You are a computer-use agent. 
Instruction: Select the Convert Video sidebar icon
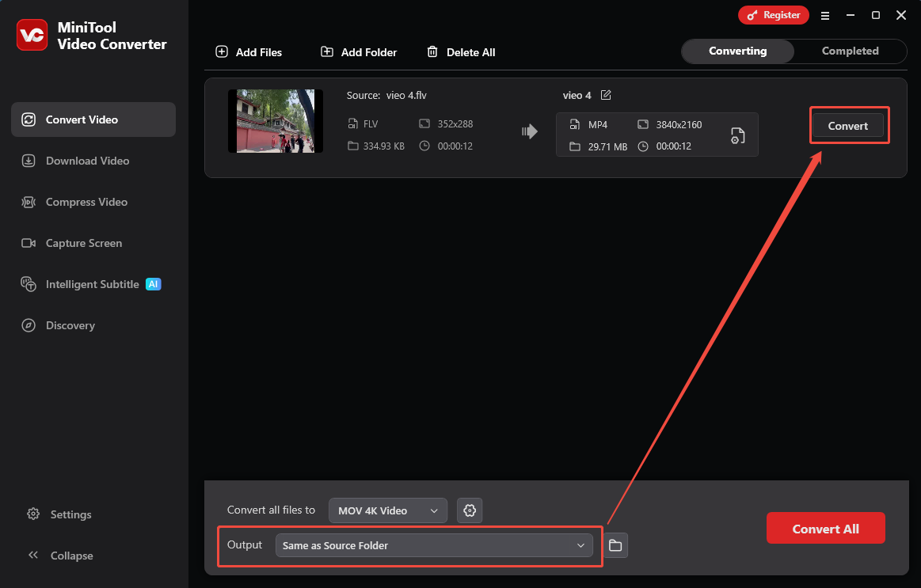[x=29, y=119]
